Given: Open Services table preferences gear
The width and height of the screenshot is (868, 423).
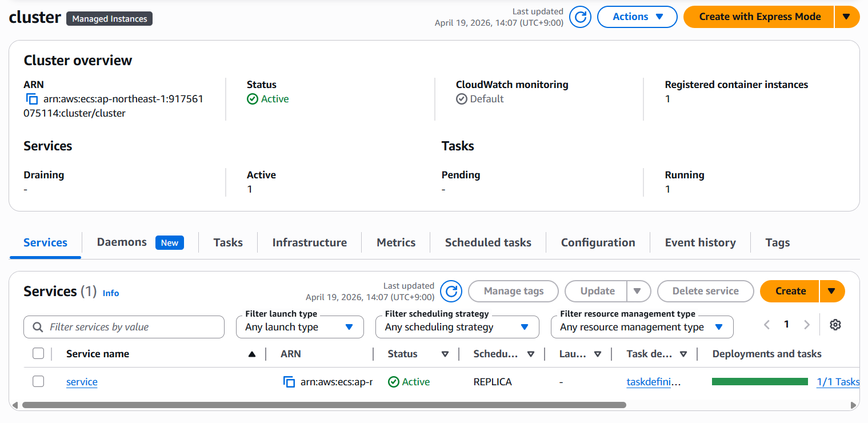Looking at the screenshot, I should tap(835, 325).
